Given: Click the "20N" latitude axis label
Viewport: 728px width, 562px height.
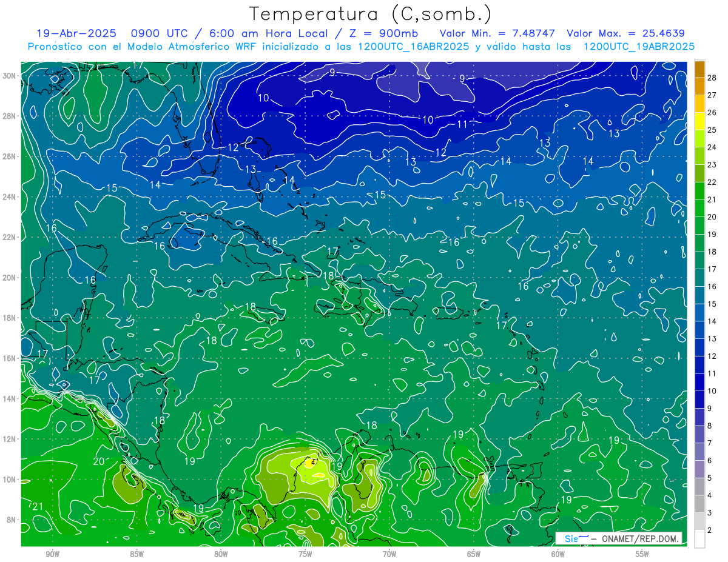Looking at the screenshot, I should [x=10, y=278].
